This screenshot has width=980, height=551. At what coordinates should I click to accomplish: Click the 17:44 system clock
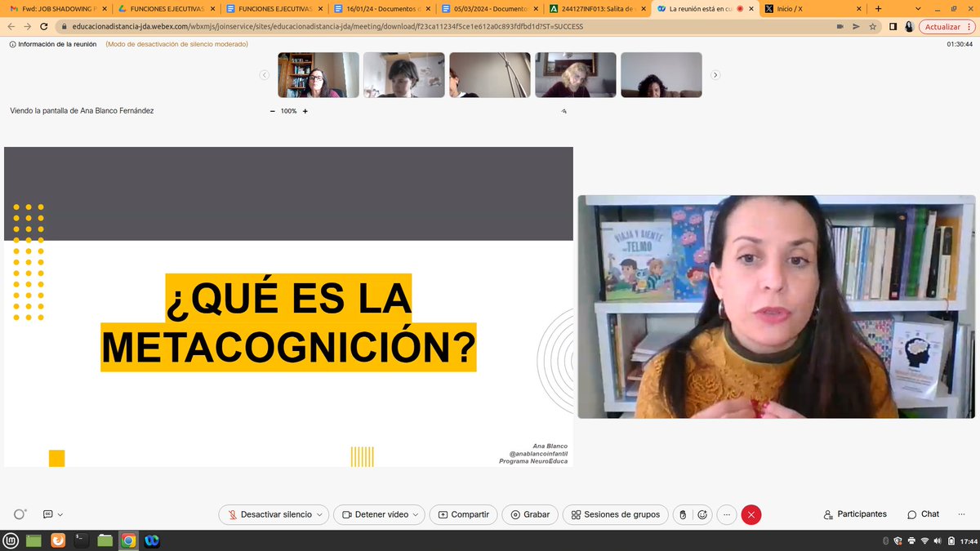coord(968,540)
